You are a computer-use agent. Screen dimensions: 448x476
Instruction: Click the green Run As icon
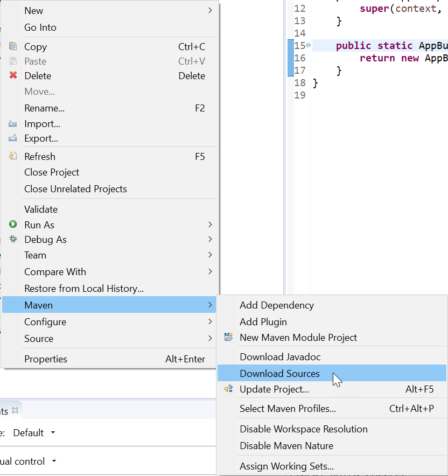[13, 225]
